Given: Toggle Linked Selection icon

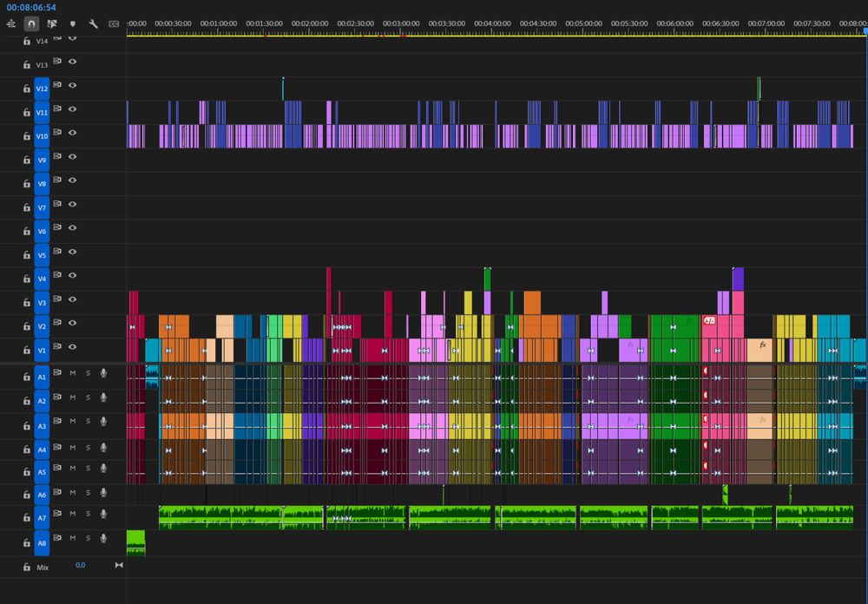Looking at the screenshot, I should pyautogui.click(x=52, y=23).
